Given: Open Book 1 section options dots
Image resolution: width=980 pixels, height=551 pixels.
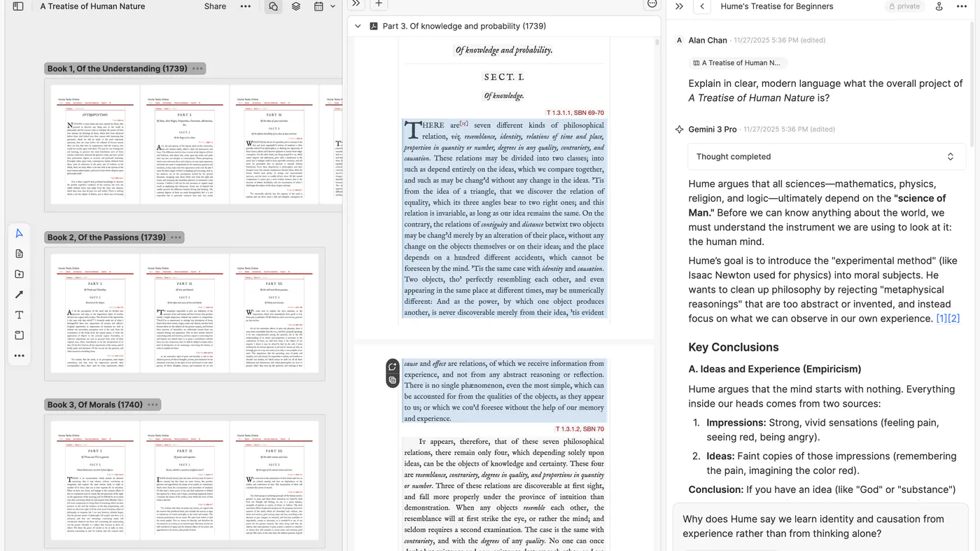Looking at the screenshot, I should [x=198, y=69].
